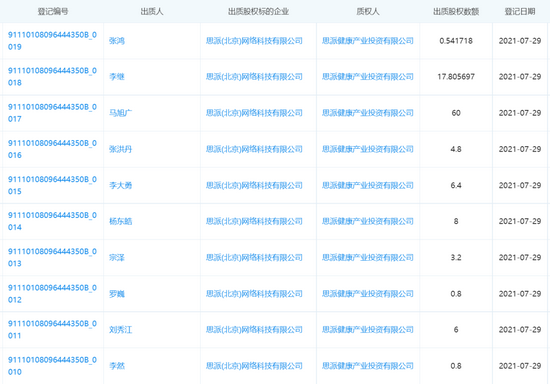The width and height of the screenshot is (550, 384).
Task: Click the 登记日期 column header
Action: [x=520, y=12]
